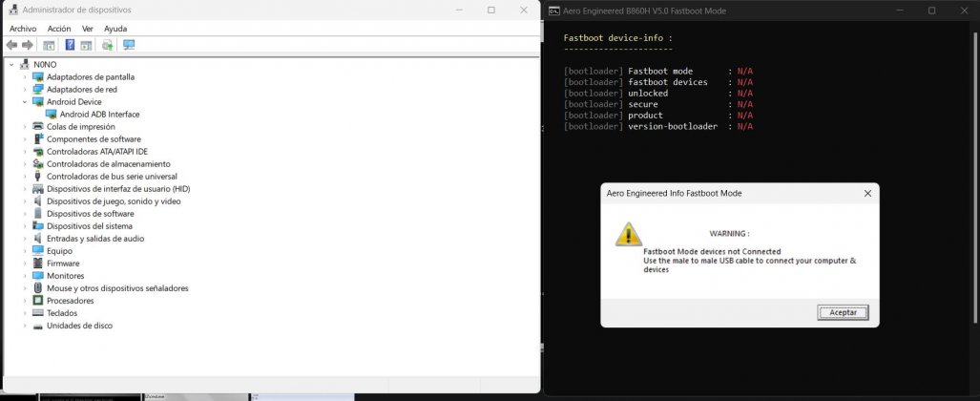
Task: Select the Firmware tree row
Action: coord(63,264)
